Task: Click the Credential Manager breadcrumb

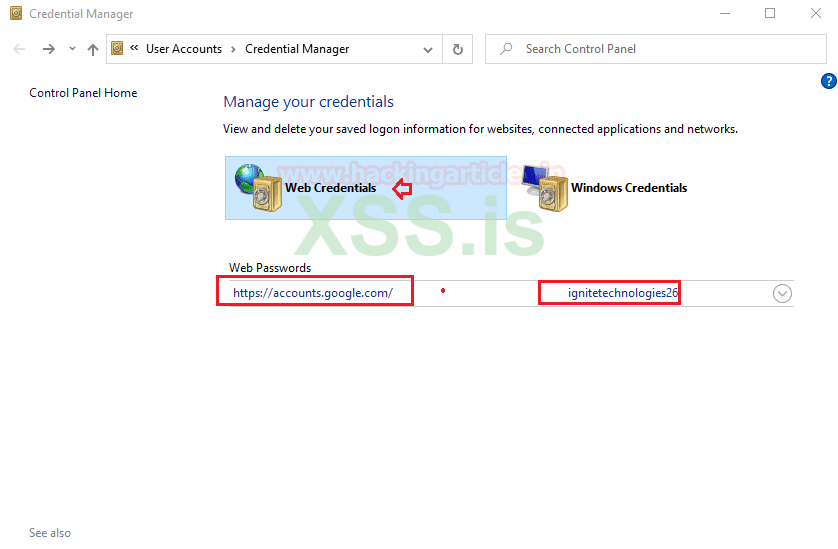Action: (x=297, y=49)
